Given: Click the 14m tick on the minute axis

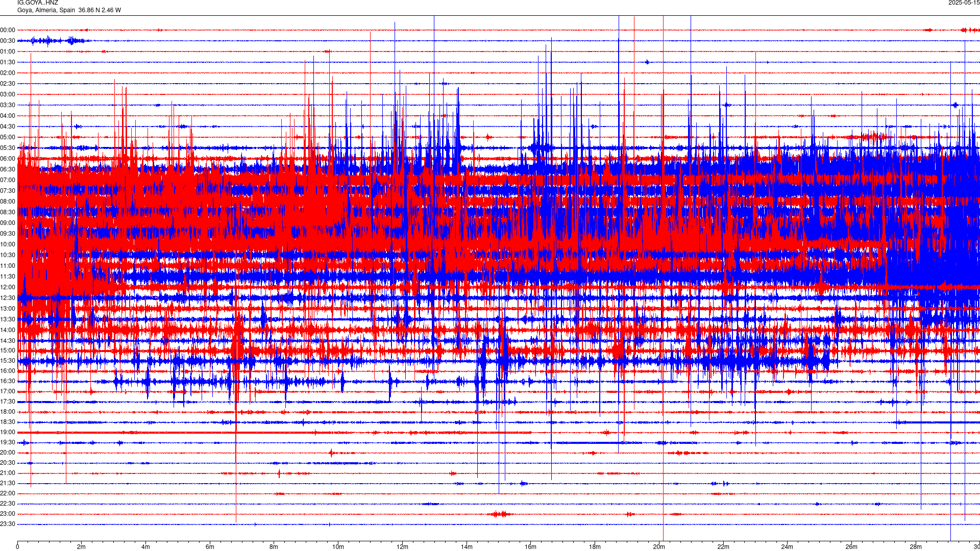Looking at the screenshot, I should 467,547.
